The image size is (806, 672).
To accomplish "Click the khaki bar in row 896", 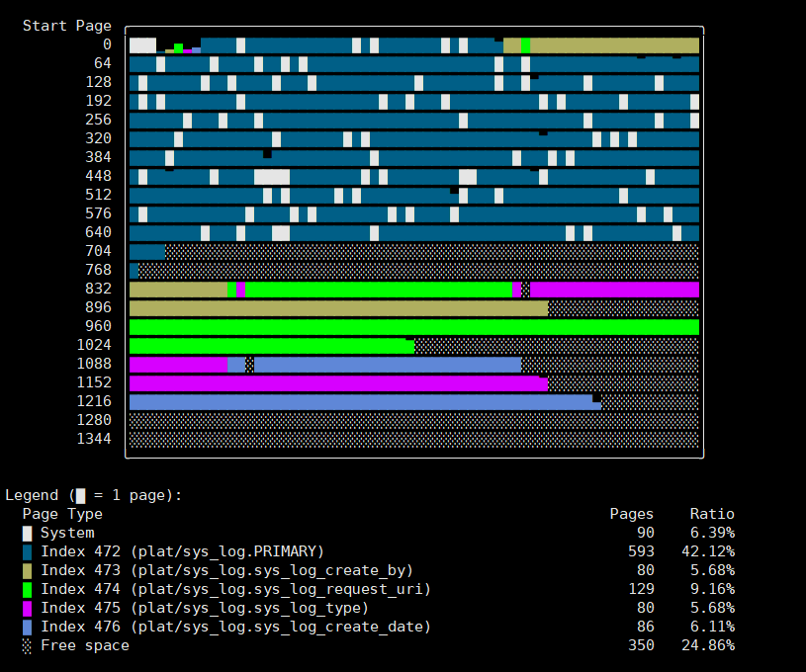I will click(x=338, y=308).
